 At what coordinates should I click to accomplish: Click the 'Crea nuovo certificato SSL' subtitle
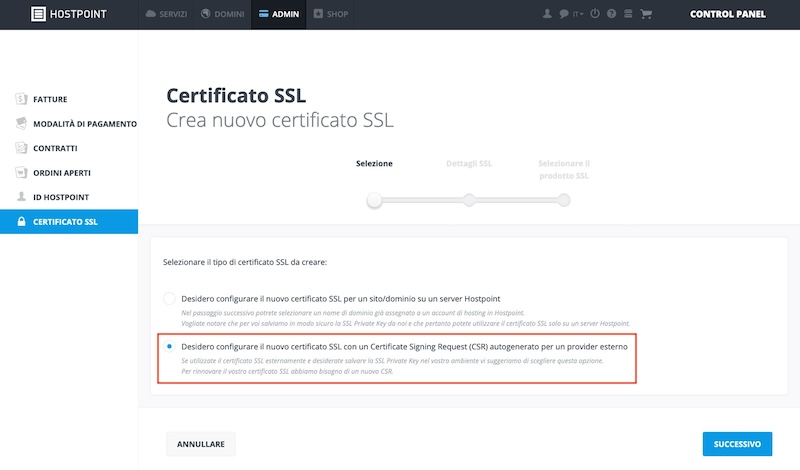(280, 120)
